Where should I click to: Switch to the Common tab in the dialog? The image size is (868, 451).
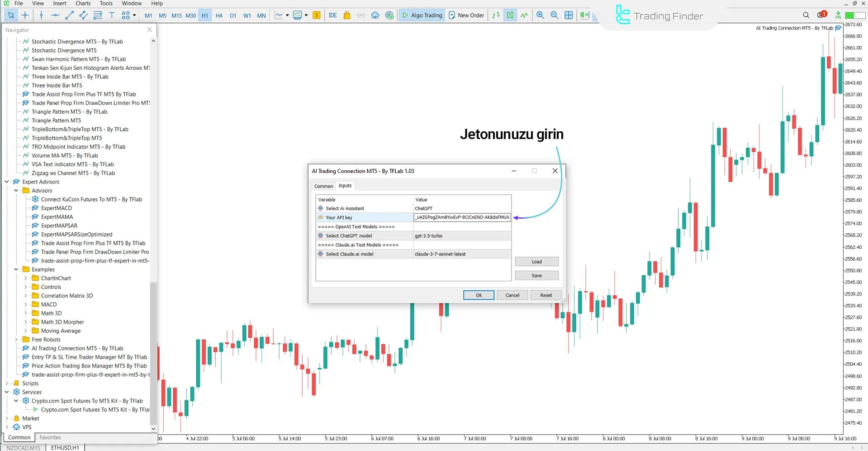point(323,186)
